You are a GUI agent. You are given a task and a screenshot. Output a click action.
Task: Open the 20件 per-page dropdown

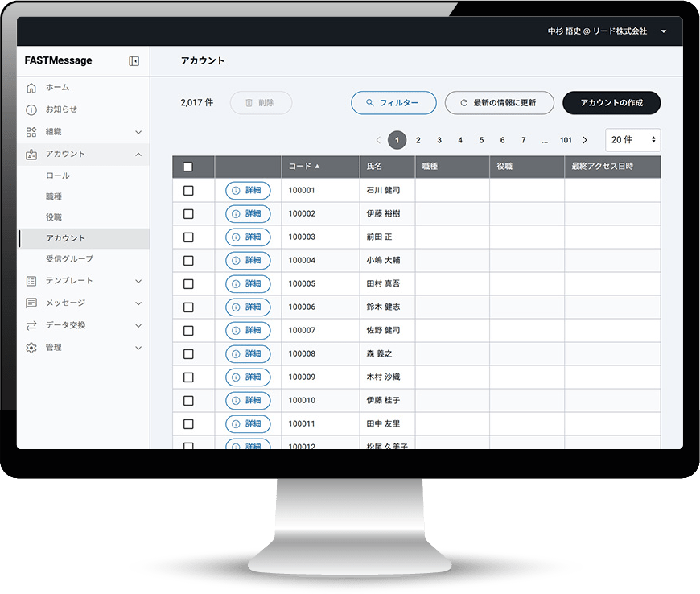point(632,139)
